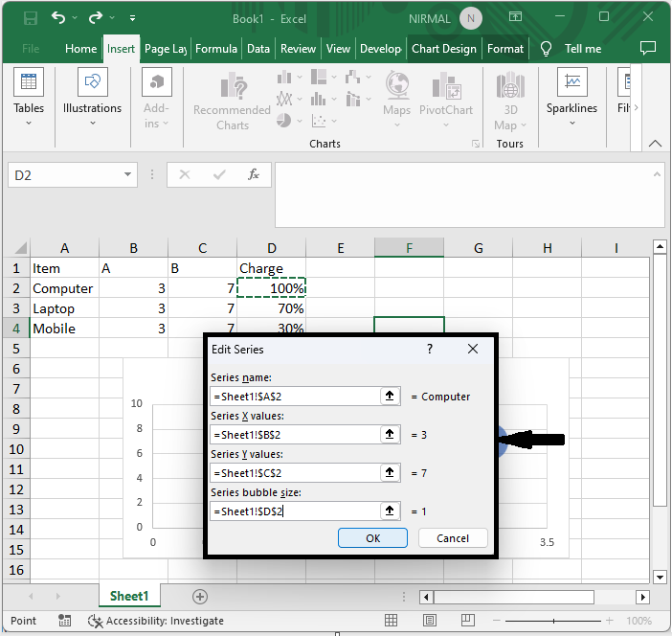Viewport: 672px width, 636px height.
Task: Click the Redo arrow icon
Action: (x=95, y=17)
